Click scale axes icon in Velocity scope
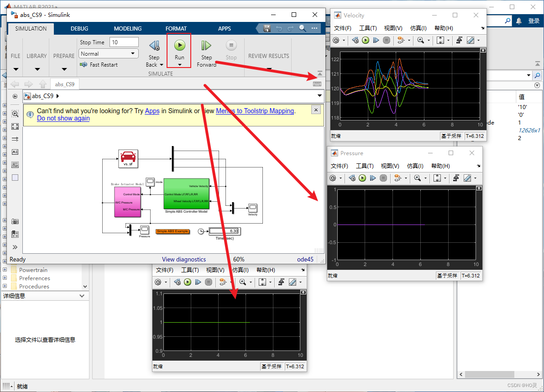Screen dimensions: 544x392 pyautogui.click(x=440, y=40)
